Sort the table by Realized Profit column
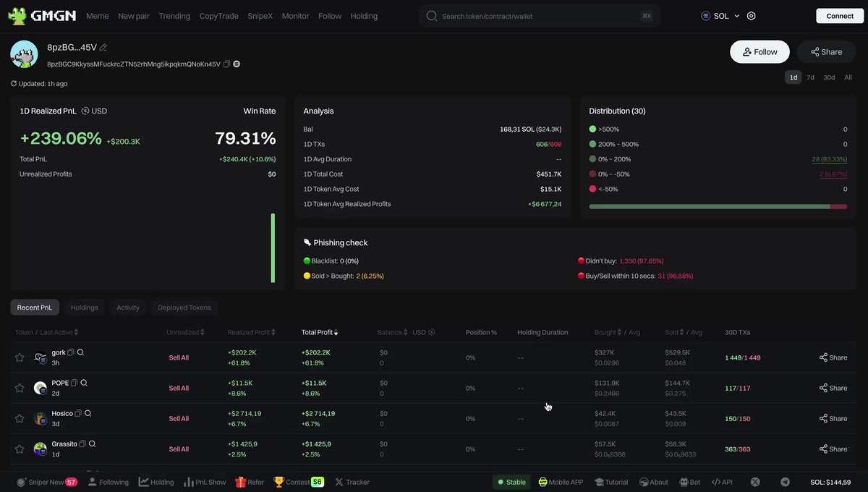Viewport: 868px width, 492px height. 251,332
